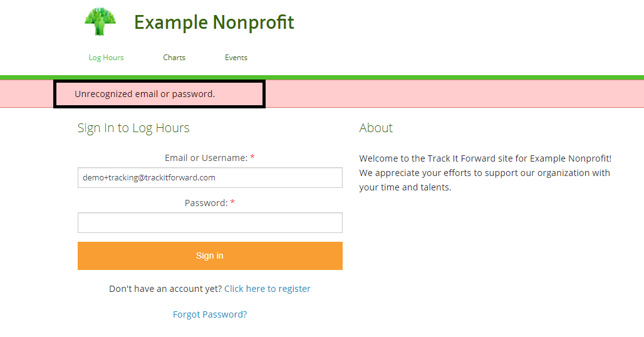Click the green tree logo
This screenshot has width=644, height=337.
pos(100,22)
